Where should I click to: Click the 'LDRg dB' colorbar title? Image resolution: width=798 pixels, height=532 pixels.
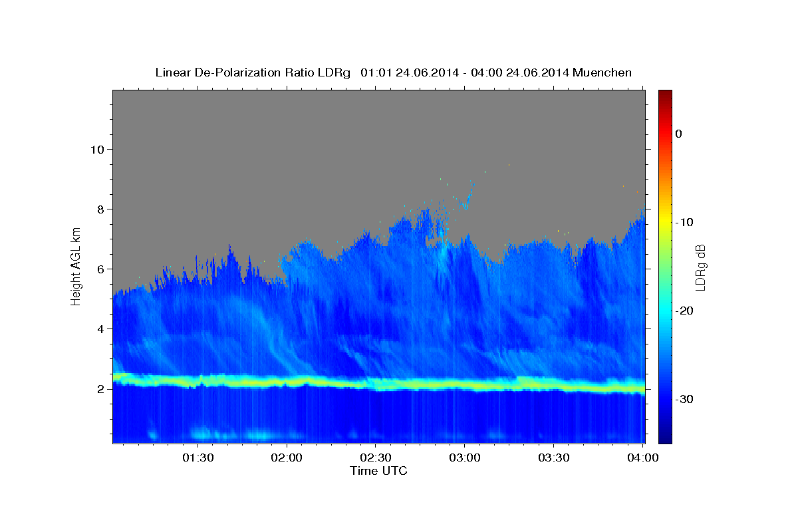700,267
